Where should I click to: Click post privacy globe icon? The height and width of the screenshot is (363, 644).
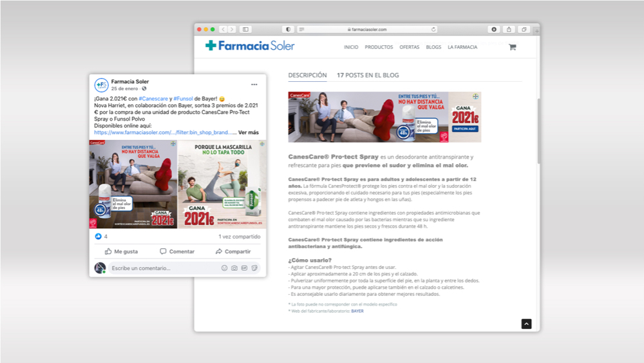144,88
